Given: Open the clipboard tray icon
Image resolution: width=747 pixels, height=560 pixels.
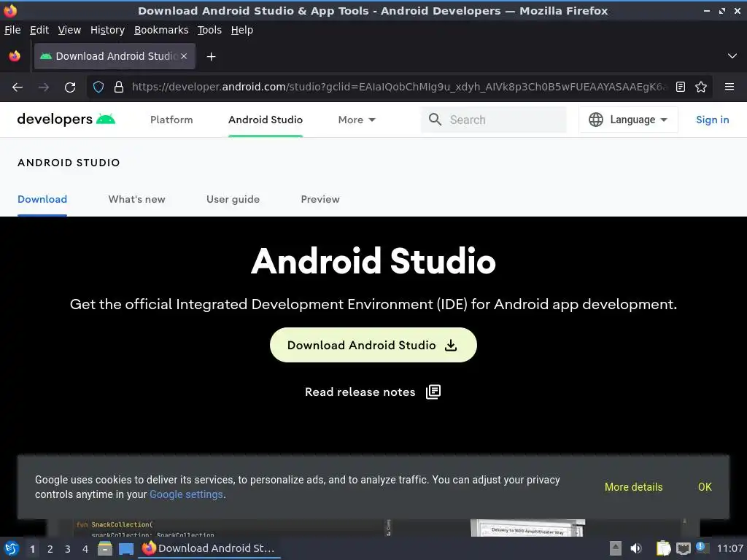Looking at the screenshot, I should pos(663,548).
